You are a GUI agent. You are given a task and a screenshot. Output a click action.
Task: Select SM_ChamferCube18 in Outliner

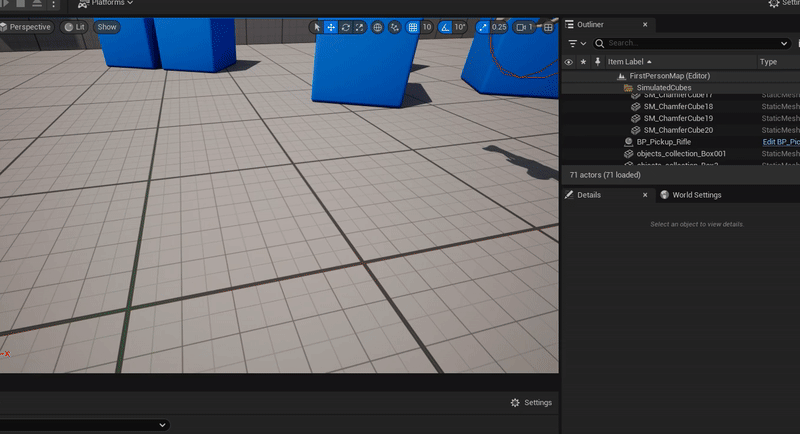[681, 107]
